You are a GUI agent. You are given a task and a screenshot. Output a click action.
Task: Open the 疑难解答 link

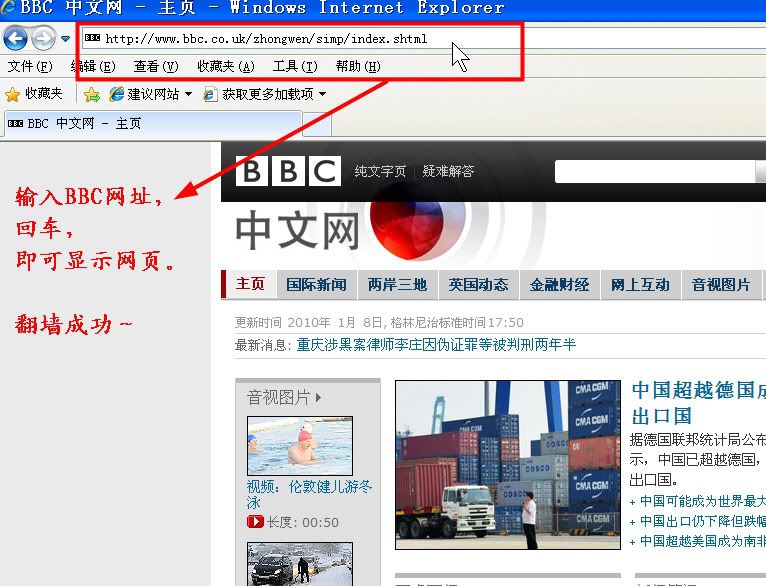(448, 171)
